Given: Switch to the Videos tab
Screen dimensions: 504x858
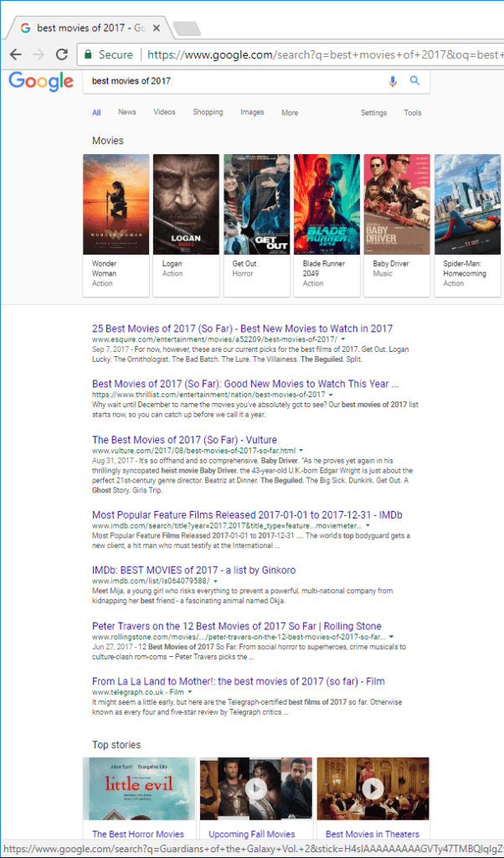Looking at the screenshot, I should (x=165, y=112).
